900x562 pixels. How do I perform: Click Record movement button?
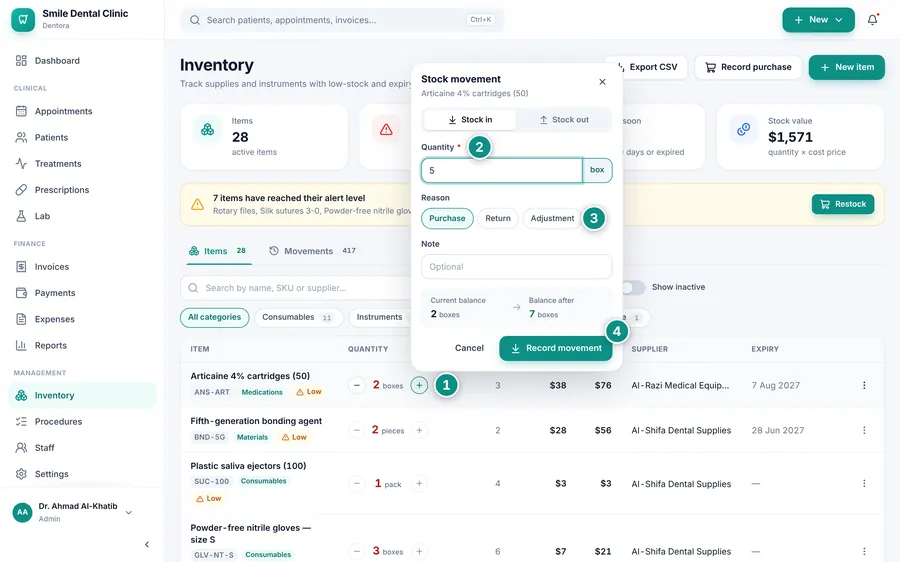(556, 348)
